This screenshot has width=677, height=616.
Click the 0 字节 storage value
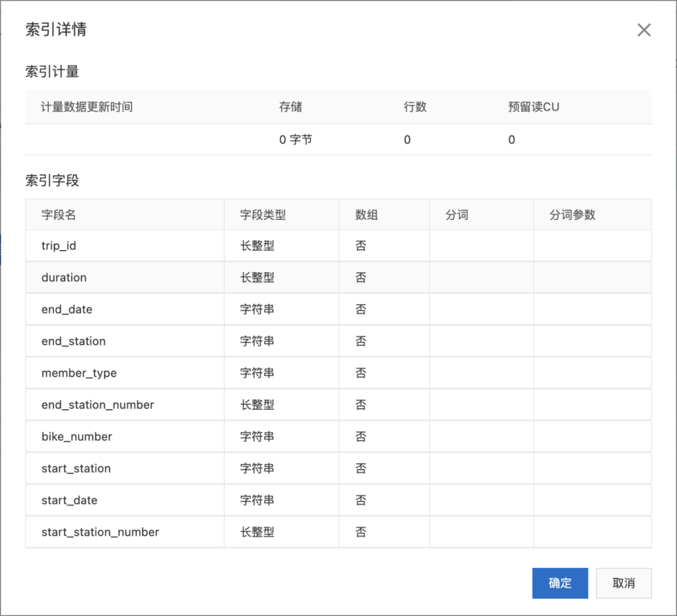tap(296, 140)
